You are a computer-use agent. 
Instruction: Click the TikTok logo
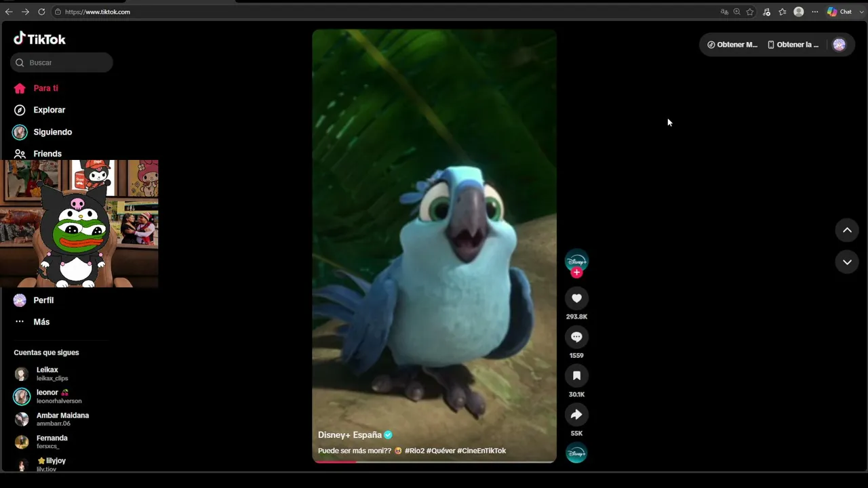tap(39, 39)
